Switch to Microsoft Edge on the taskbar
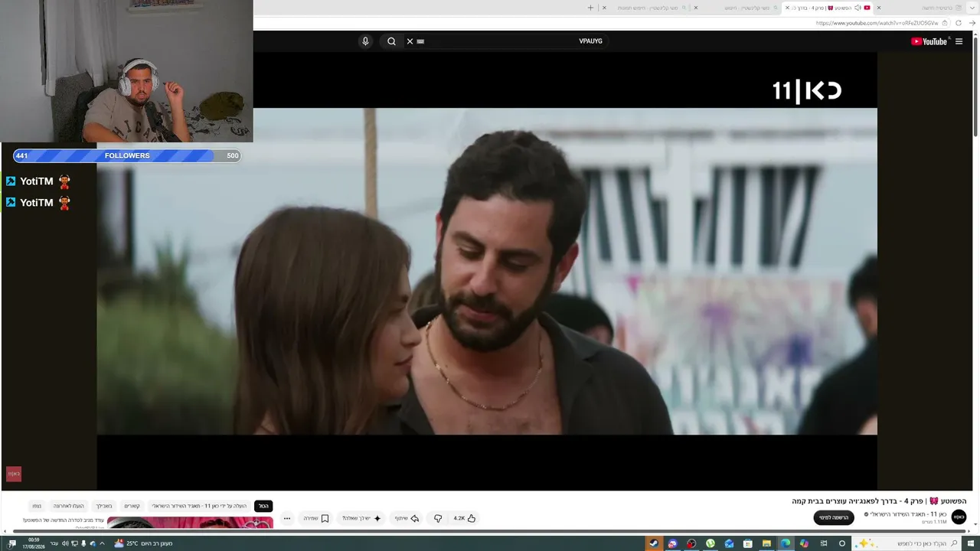 pyautogui.click(x=786, y=543)
